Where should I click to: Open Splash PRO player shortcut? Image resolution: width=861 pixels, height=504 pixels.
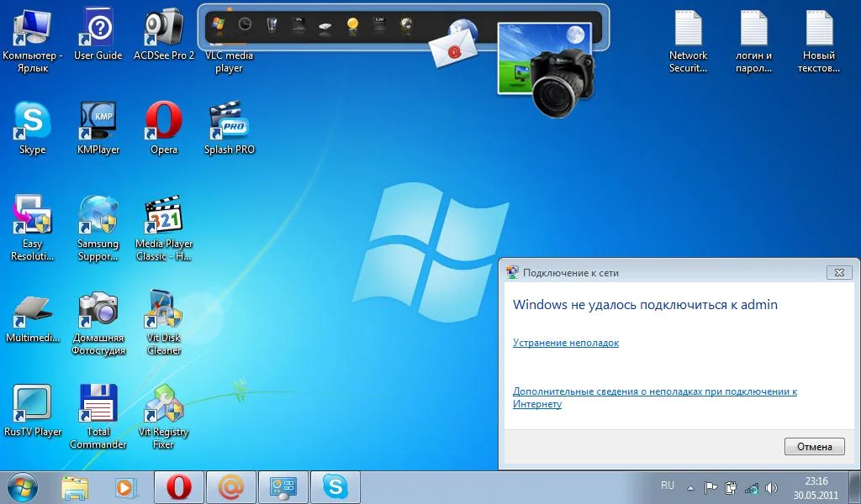click(x=229, y=129)
